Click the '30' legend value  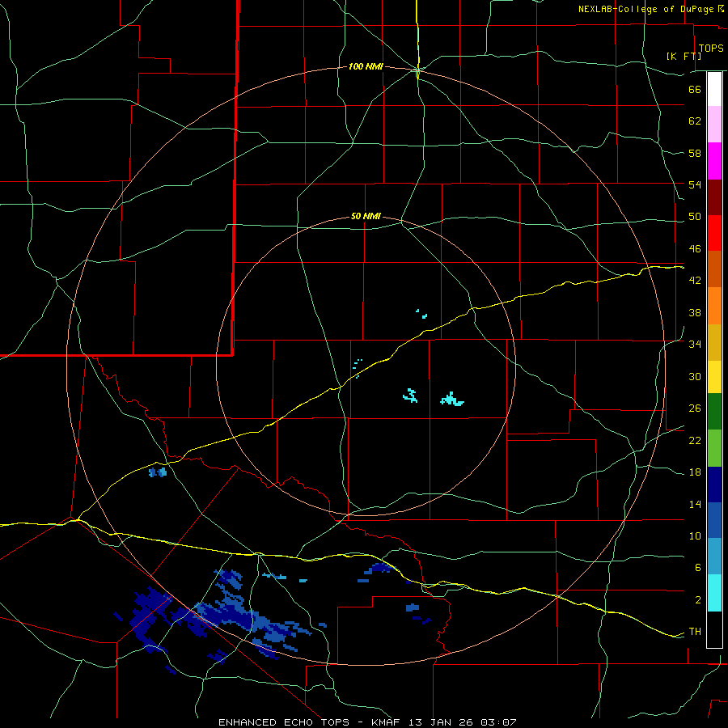click(x=695, y=376)
